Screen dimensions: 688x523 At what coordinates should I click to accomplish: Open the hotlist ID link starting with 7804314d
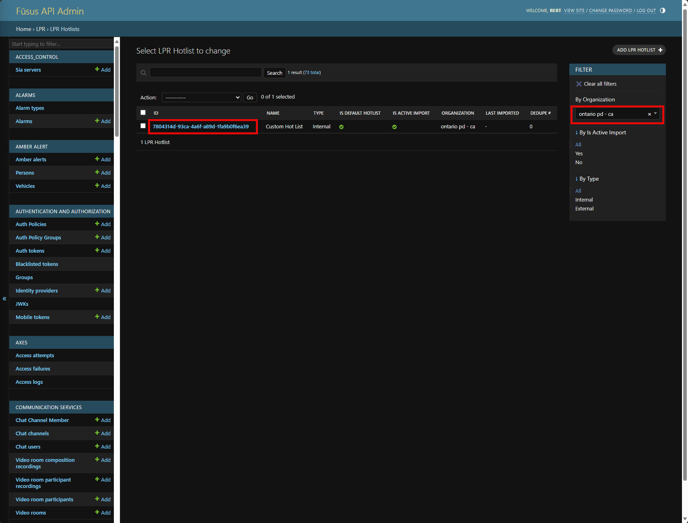point(201,127)
